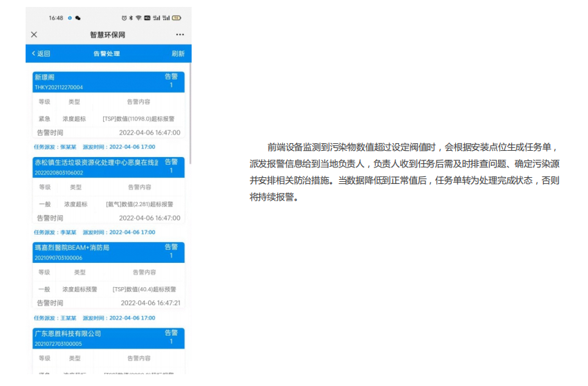Click the alert list scrollbar
The width and height of the screenshot is (588, 386).
point(190,113)
